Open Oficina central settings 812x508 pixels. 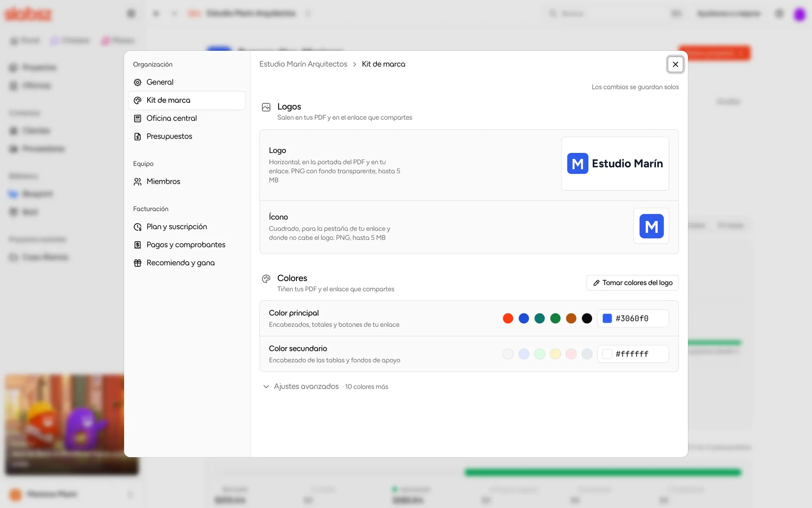pyautogui.click(x=187, y=119)
